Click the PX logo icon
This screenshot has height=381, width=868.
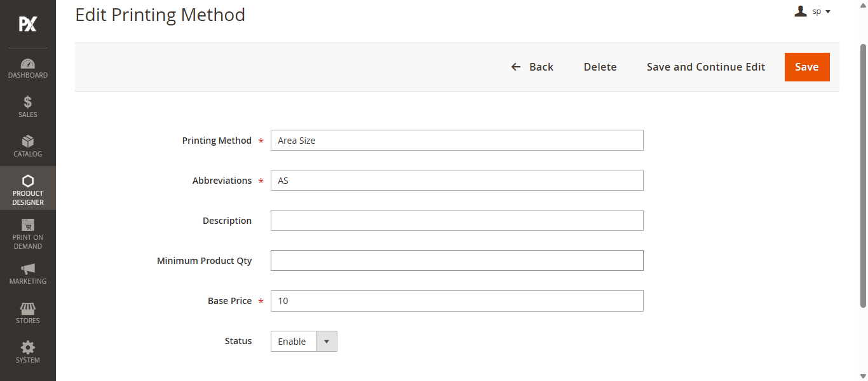point(28,24)
